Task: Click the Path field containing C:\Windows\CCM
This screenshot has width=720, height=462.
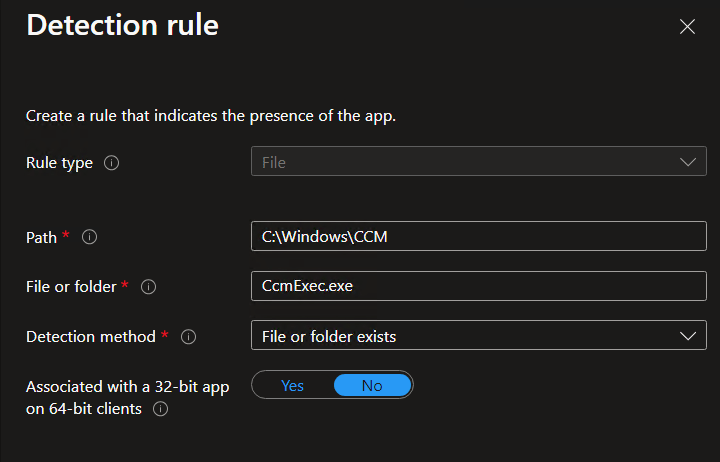Action: coord(478,236)
